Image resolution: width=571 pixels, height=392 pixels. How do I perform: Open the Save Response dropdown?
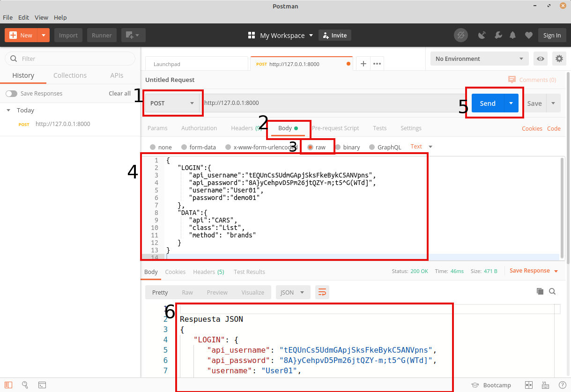(534, 271)
